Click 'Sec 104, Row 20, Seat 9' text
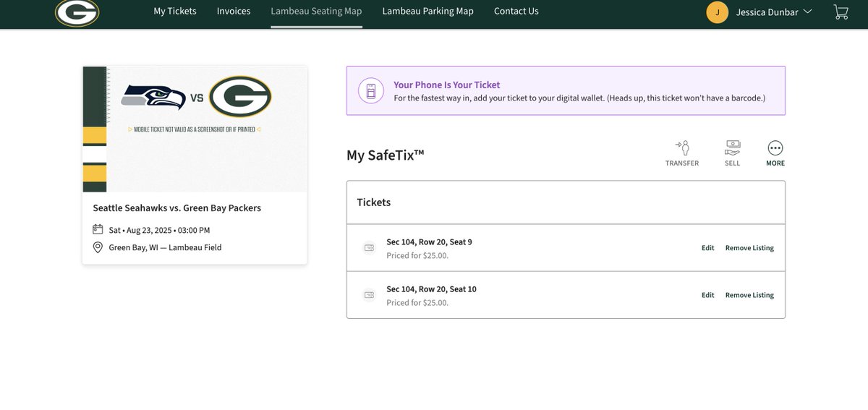Viewport: 868px width, 410px height. pos(429,242)
